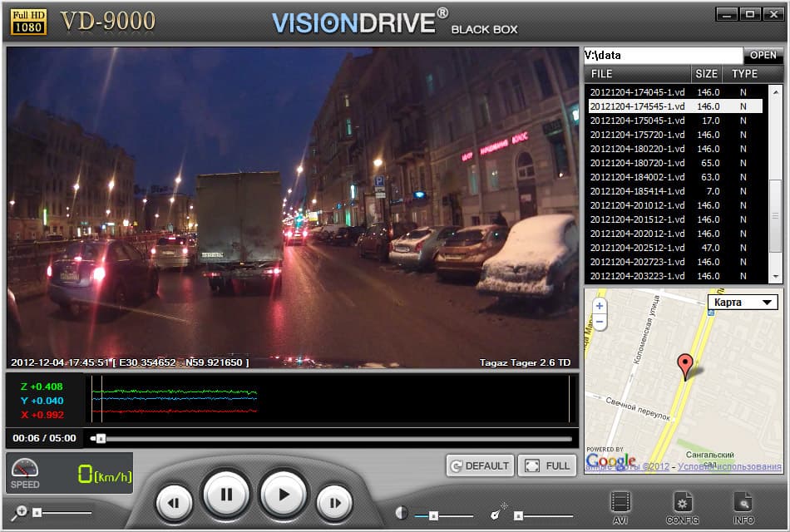
Task: Zoom out on the map
Action: pos(600,322)
